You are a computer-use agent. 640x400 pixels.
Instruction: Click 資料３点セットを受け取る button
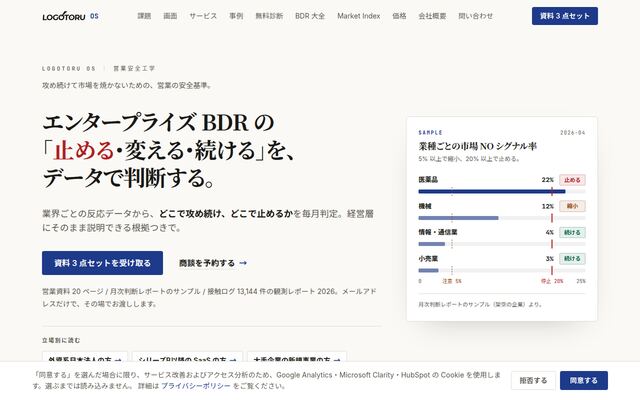coord(102,263)
